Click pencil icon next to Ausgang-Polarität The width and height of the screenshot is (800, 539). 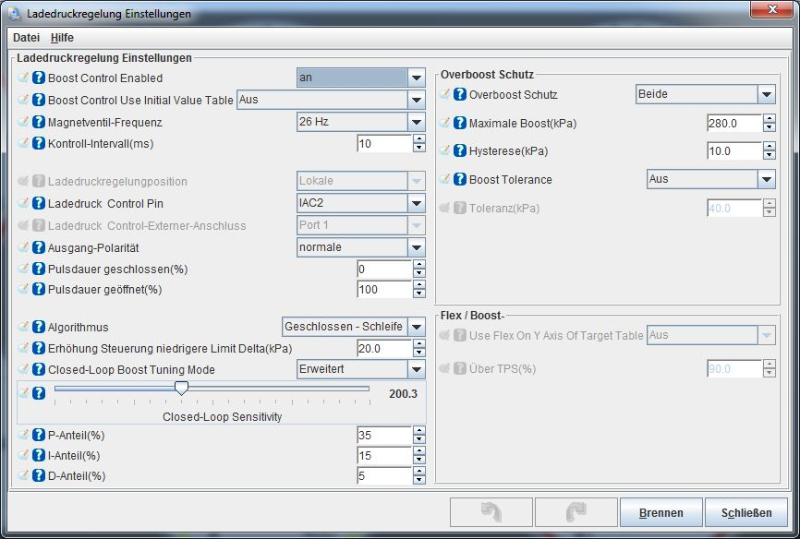coord(24,247)
